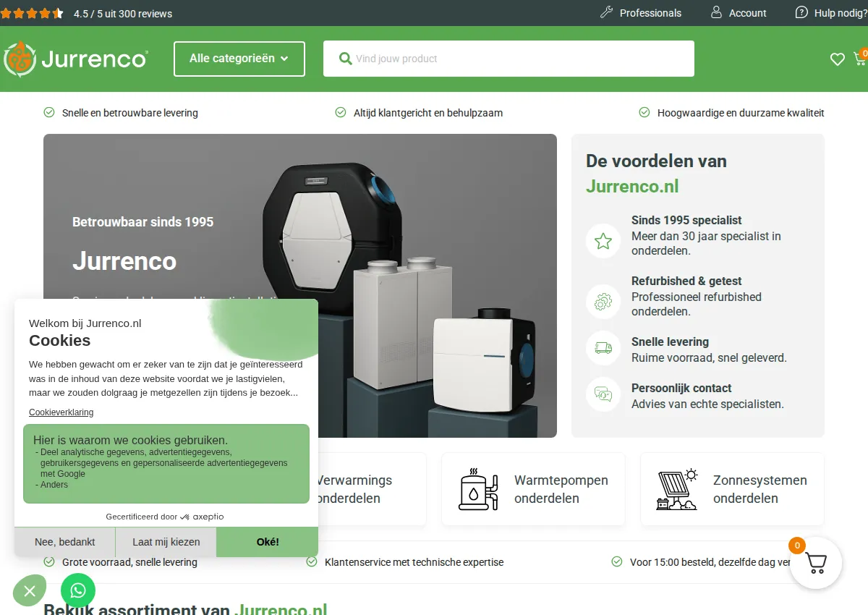Screen dimensions: 868x615
Task: Click the person icon next to Account
Action: pos(717,12)
